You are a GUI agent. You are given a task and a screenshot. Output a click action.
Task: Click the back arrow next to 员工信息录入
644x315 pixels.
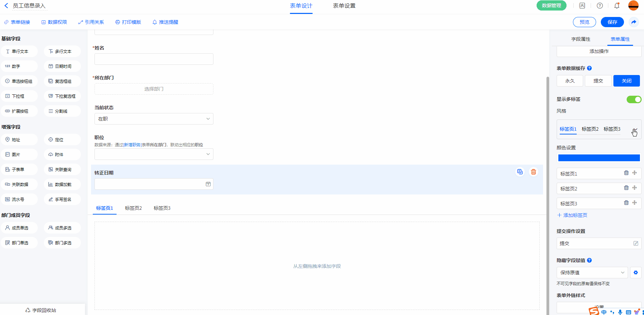[x=6, y=6]
